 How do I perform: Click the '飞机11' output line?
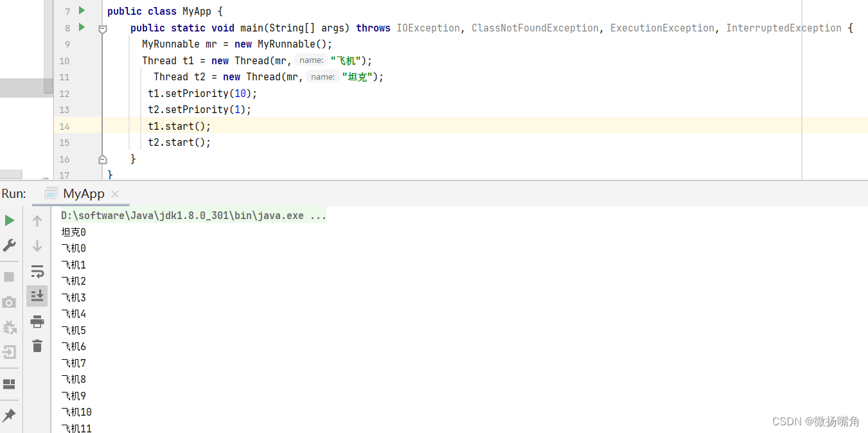coord(76,428)
